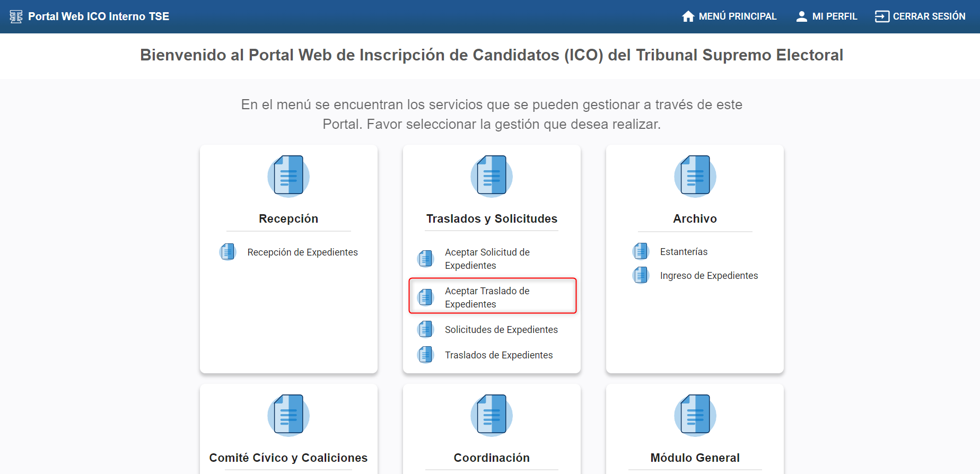Screen dimensions: 980x474
Task: Open Recepción de Expedientes
Action: (x=302, y=252)
